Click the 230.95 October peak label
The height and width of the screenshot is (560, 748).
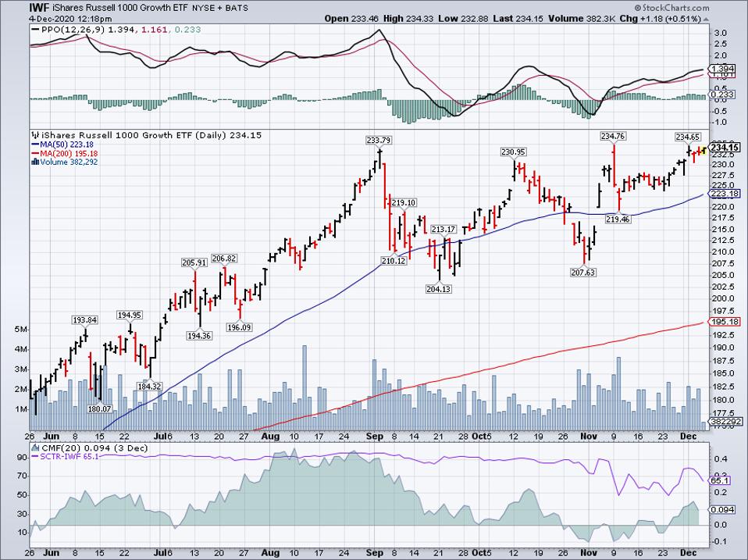513,152
